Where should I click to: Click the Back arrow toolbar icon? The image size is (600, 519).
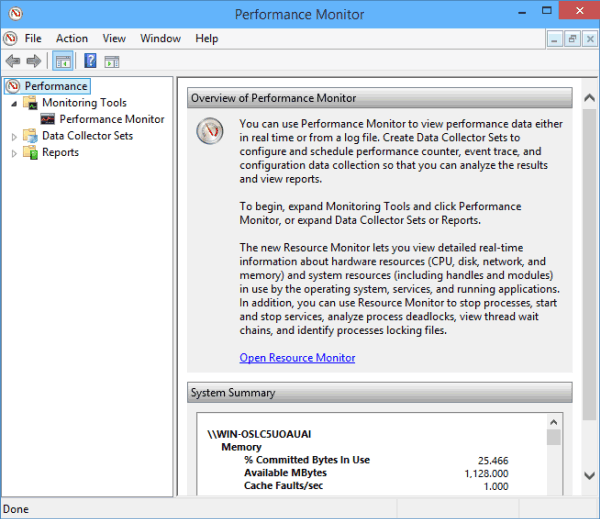pyautogui.click(x=13, y=61)
